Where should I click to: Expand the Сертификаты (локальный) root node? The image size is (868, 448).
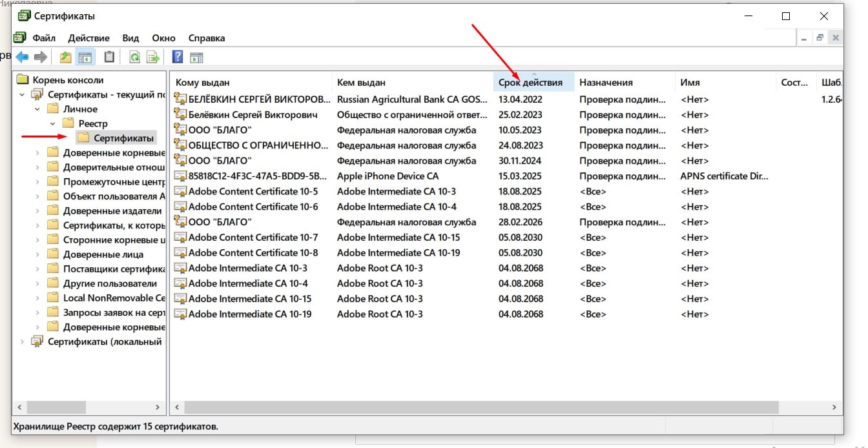(23, 341)
